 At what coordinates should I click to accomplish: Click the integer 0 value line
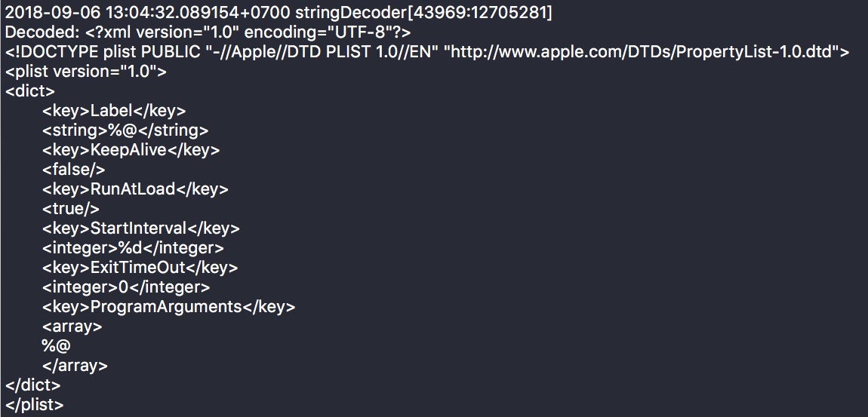[x=126, y=287]
